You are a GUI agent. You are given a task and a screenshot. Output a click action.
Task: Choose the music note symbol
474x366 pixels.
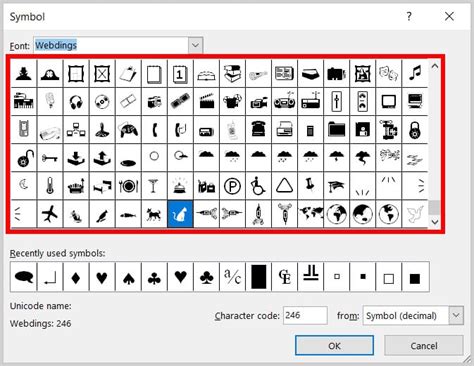click(x=415, y=73)
